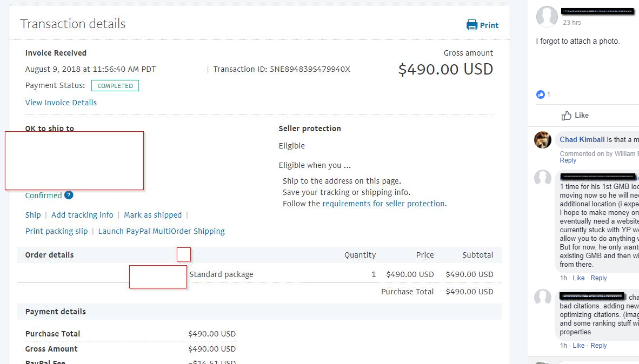Open requirements for seller protection link
The image size is (639, 364).
coord(384,204)
